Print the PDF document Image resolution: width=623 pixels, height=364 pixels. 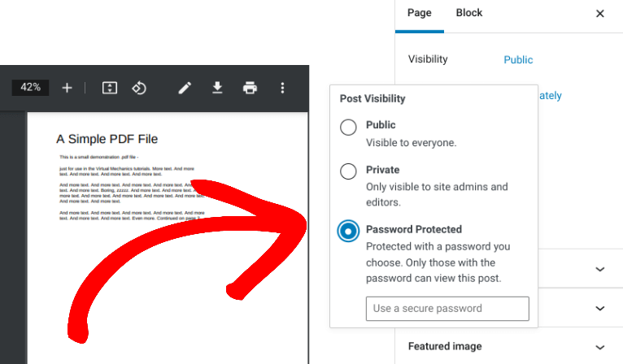[250, 88]
